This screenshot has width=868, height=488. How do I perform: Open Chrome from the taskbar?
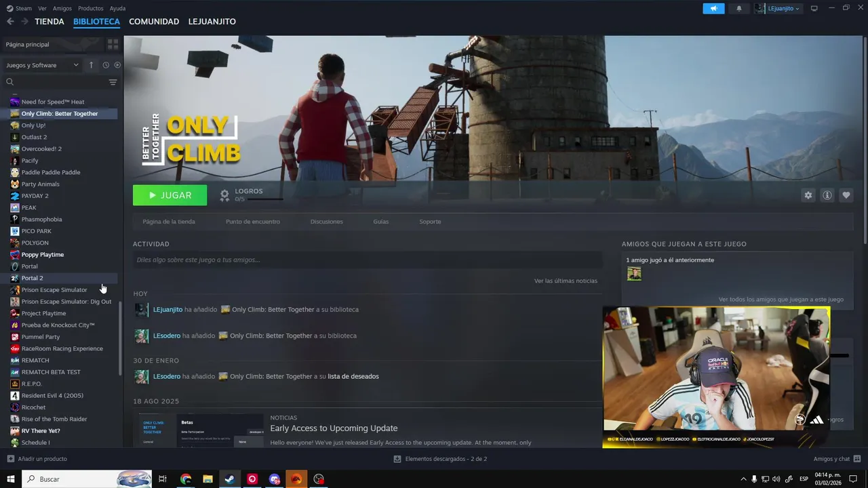(186, 479)
